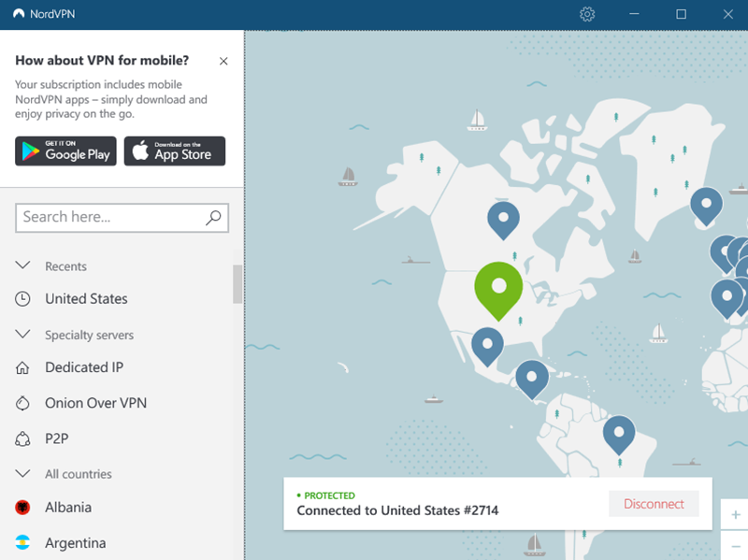Select the Iceland map pin beside Greenland
The width and height of the screenshot is (748, 560).
point(707,205)
